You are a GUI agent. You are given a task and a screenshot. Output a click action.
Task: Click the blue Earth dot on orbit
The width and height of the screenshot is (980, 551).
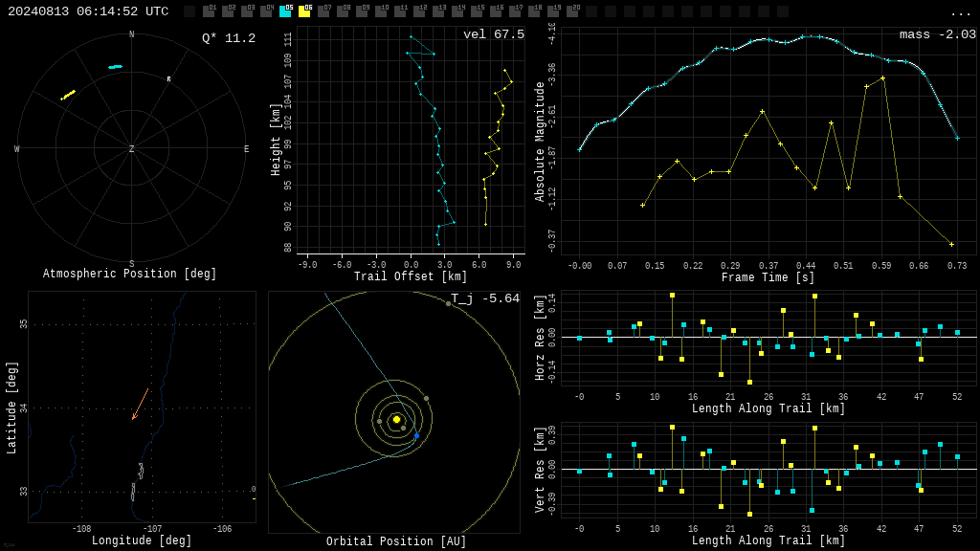click(x=417, y=435)
